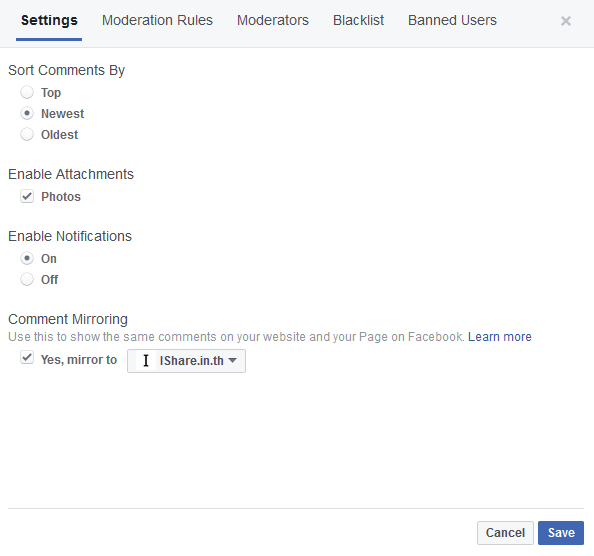Save the comment settings
Viewport: 594px width, 556px height.
(x=561, y=533)
